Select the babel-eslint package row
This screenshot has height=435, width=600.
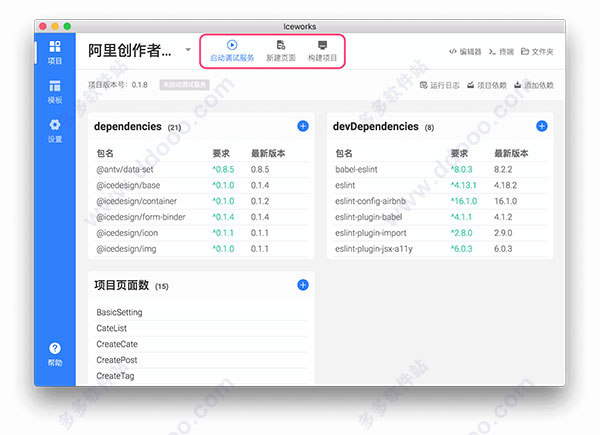point(440,169)
